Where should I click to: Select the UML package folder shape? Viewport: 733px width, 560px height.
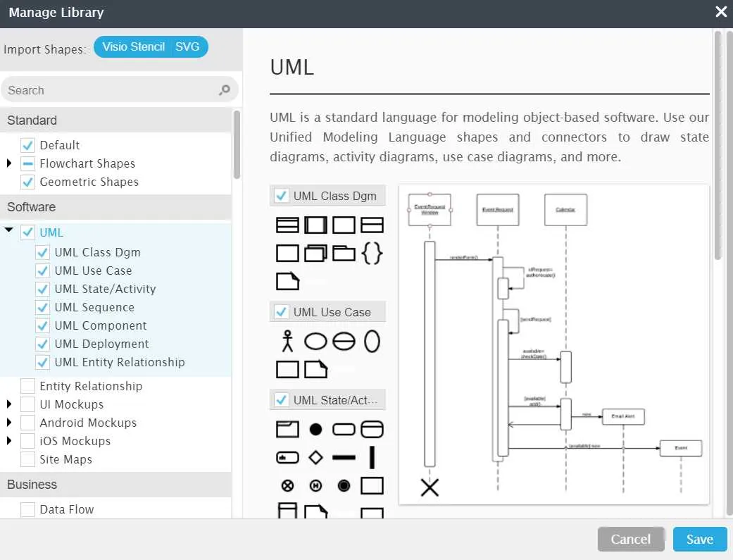344,253
